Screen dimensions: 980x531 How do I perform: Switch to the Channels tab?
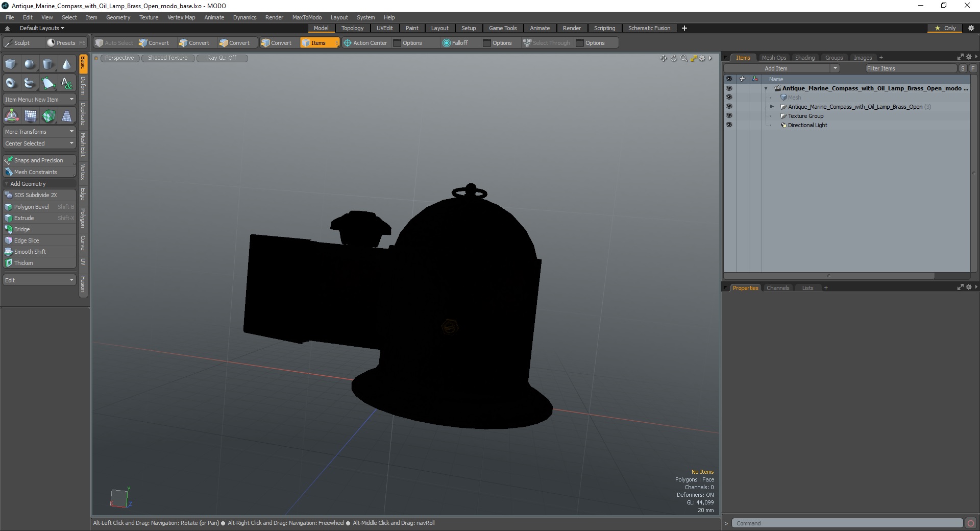pos(778,288)
